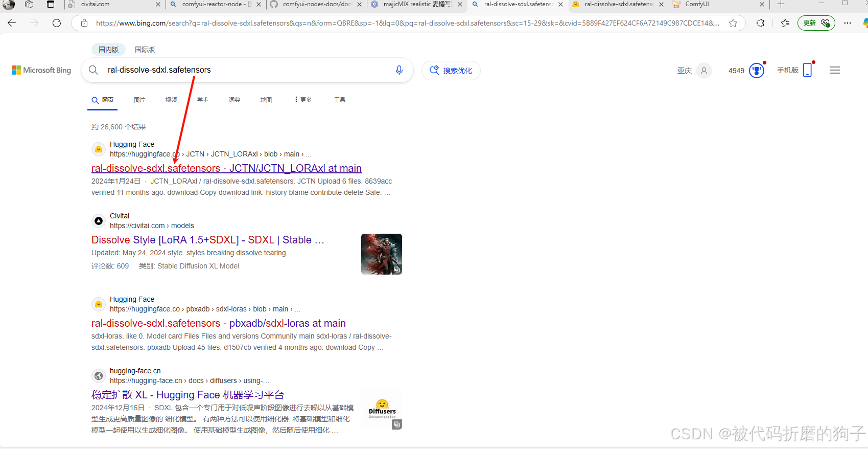Screen dimensions: 868x449
Task: Open the Bing hamburger menu
Action: (x=835, y=71)
